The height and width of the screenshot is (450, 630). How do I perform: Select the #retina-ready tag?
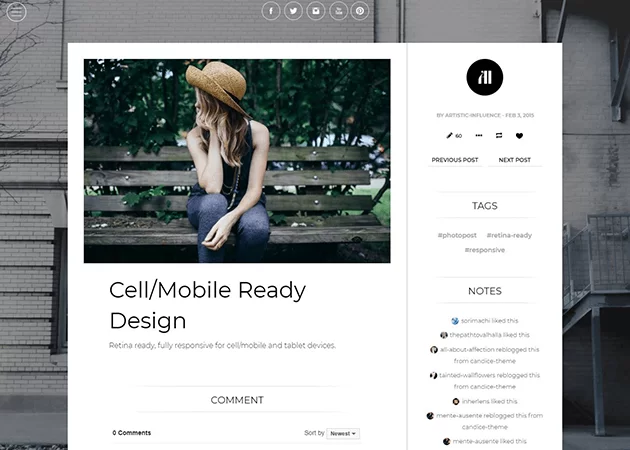click(x=509, y=235)
